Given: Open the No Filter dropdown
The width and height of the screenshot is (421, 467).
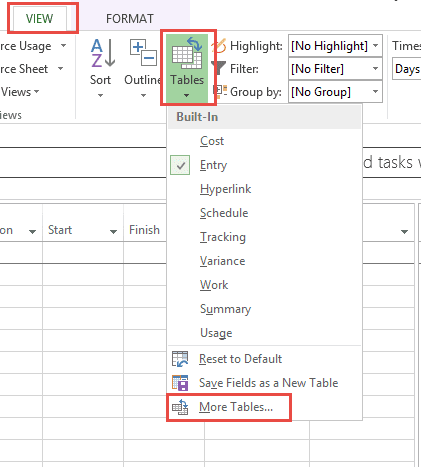Looking at the screenshot, I should pos(335,69).
